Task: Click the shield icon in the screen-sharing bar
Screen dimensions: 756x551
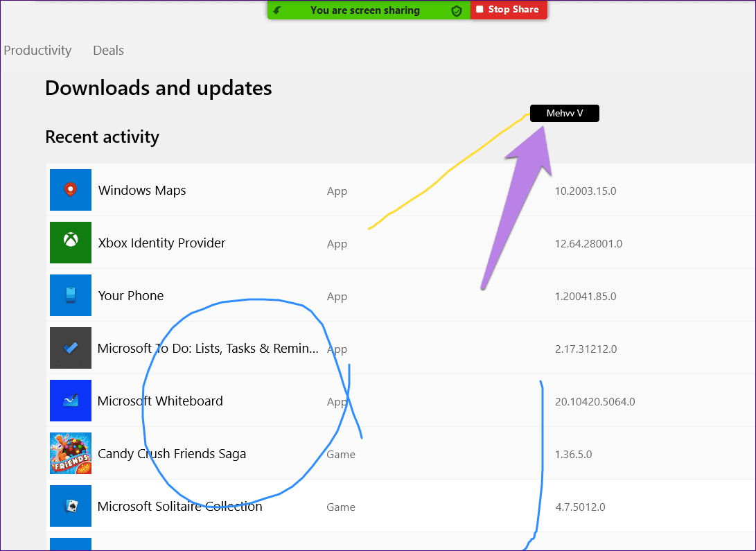Action: pyautogui.click(x=456, y=10)
